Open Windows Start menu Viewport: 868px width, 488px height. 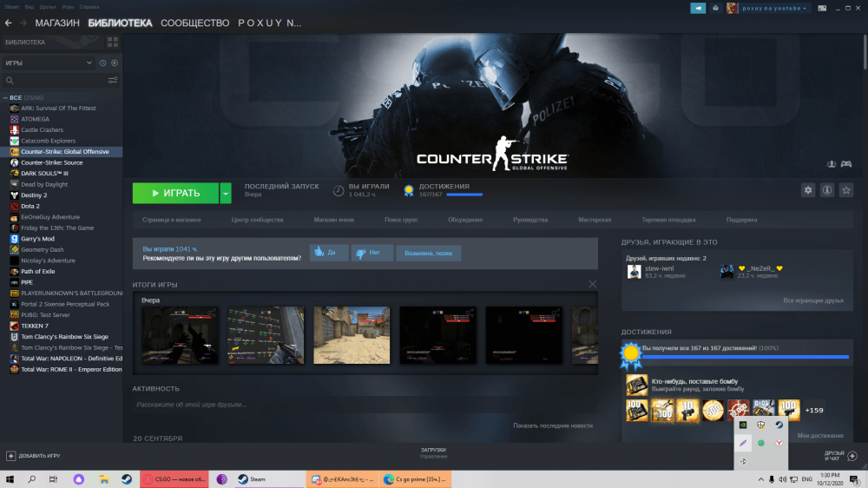click(x=10, y=479)
